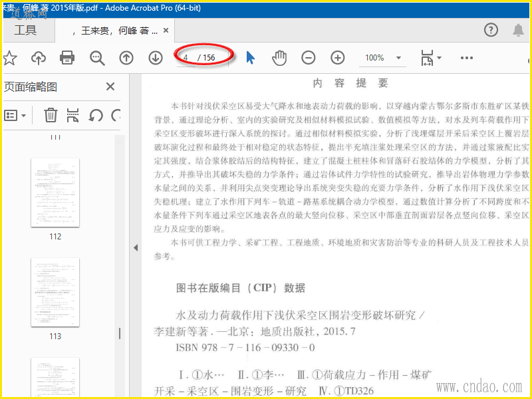Open the find text magnifier
Screen dimensions: 532x399
pyautogui.click(x=97, y=58)
